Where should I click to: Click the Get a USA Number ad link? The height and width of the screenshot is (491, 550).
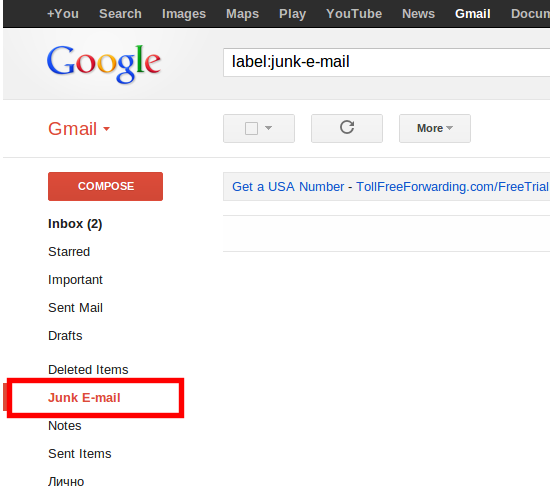288,187
